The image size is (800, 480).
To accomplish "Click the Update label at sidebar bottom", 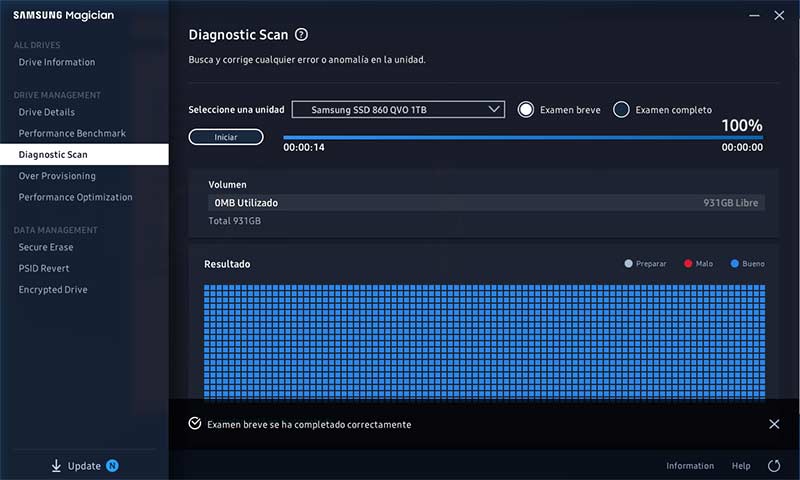I will (84, 466).
